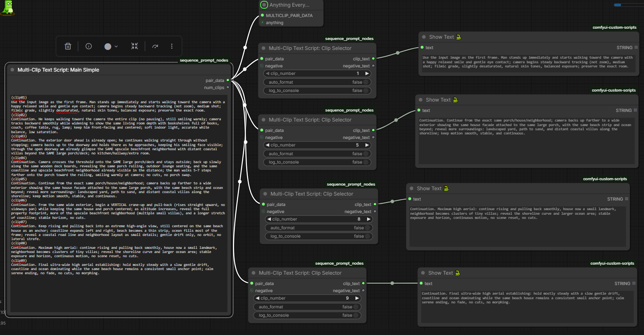Enable auto_format in the clip 5 selector
The height and width of the screenshot is (335, 644).
click(x=317, y=154)
